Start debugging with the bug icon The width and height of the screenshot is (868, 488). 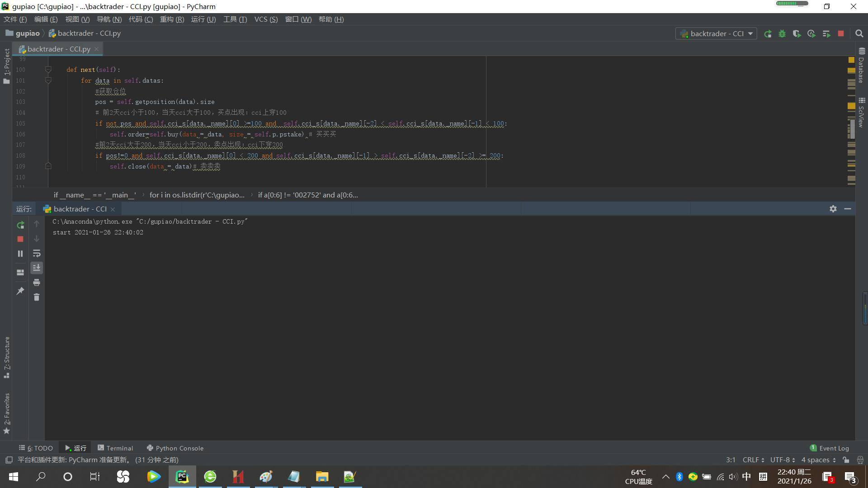tap(782, 34)
